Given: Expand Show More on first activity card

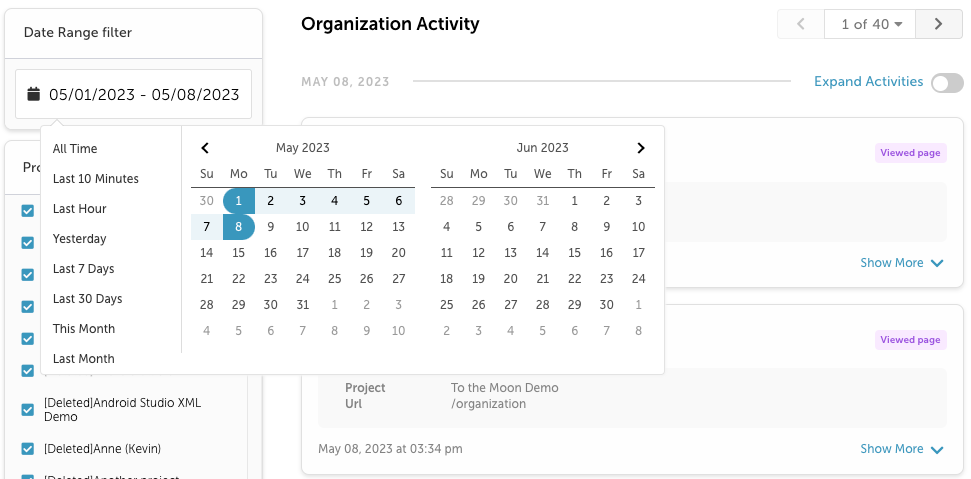Looking at the screenshot, I should pos(902,263).
